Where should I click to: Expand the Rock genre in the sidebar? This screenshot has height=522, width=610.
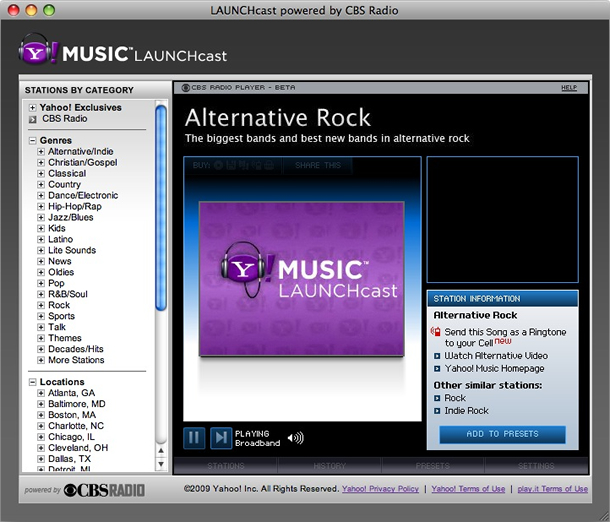click(x=41, y=305)
